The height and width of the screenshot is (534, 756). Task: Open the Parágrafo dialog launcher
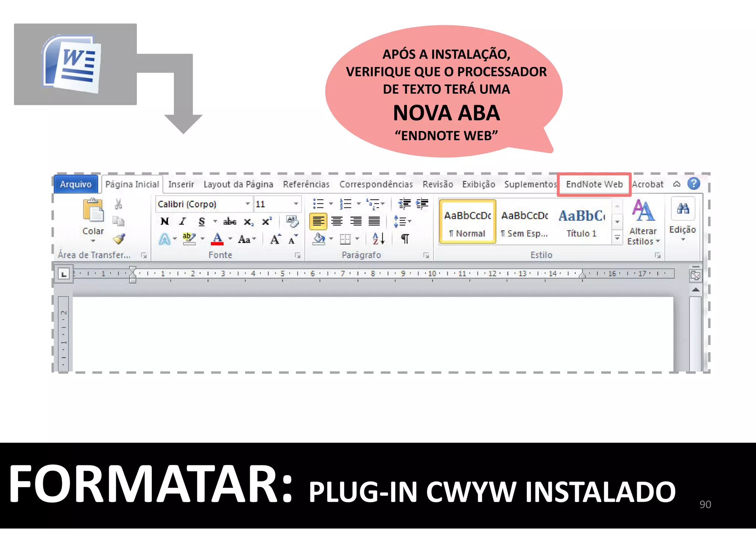426,255
